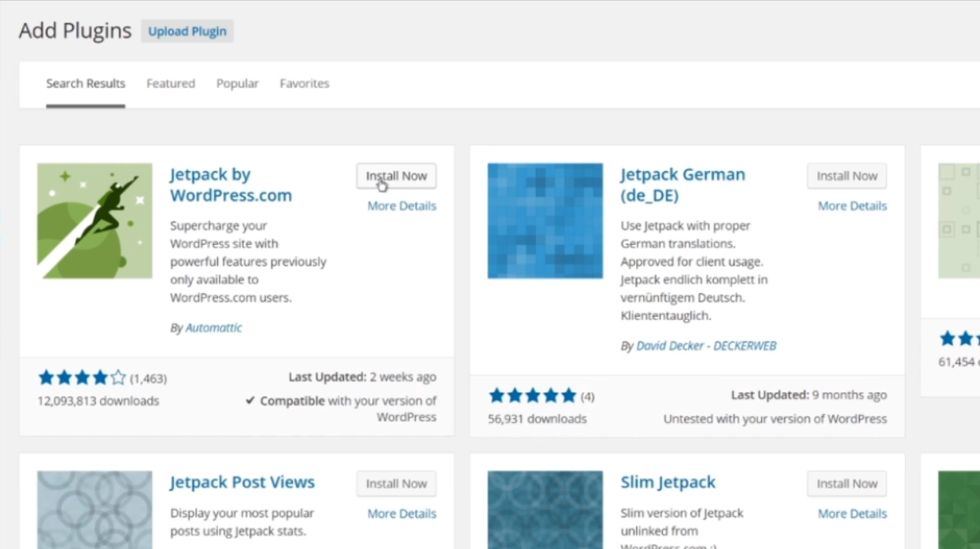Click the Compatible with your version checkmark text
Viewport: 980px width, 549px height.
(341, 409)
